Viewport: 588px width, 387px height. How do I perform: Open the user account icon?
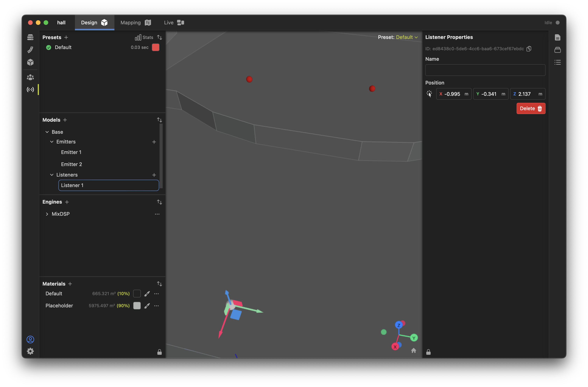click(x=30, y=339)
